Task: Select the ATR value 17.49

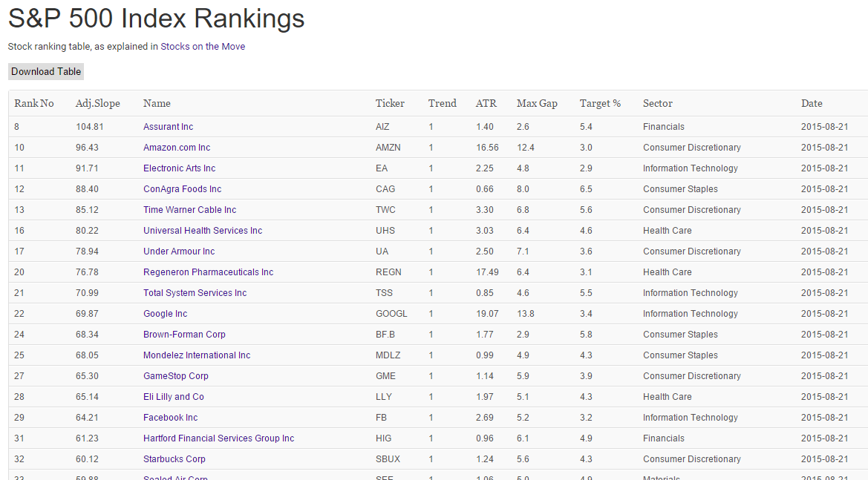Action: (487, 272)
